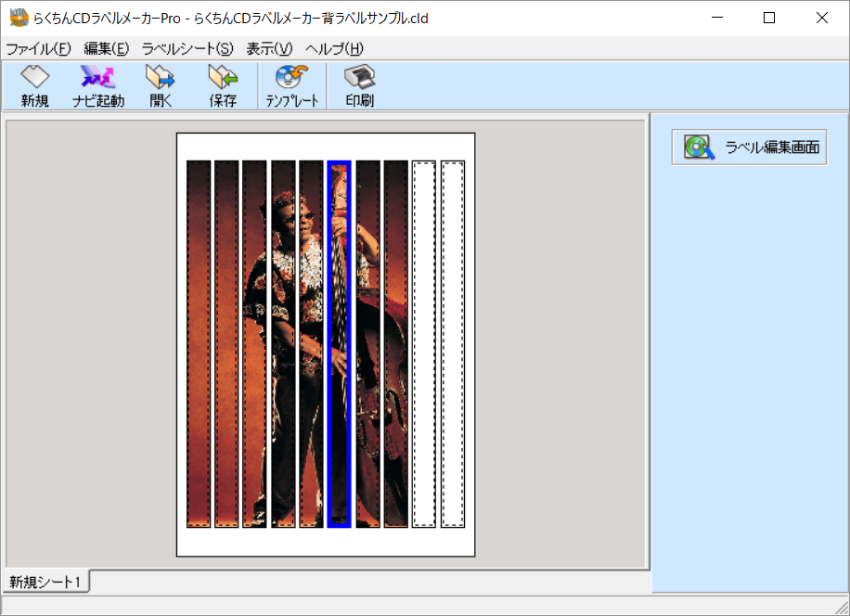This screenshot has height=616, width=850.
Task: Open the 表示(V) menu
Action: [x=269, y=49]
